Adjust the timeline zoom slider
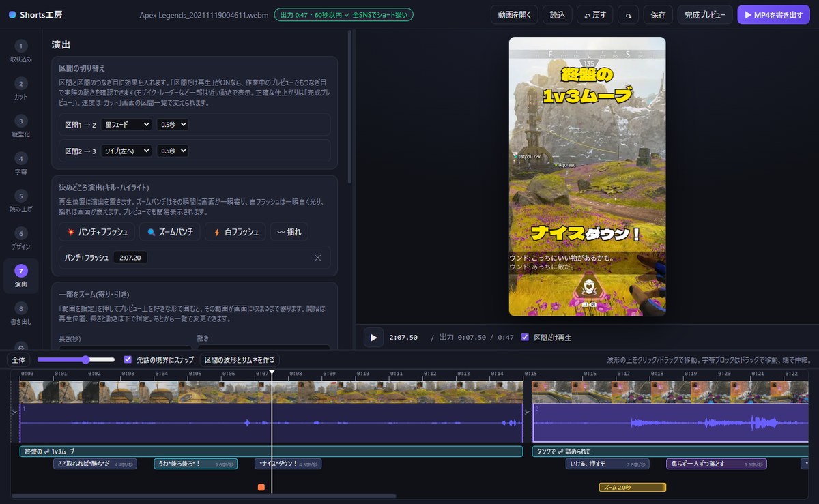Viewport: 819px width, 504px height. [76, 359]
